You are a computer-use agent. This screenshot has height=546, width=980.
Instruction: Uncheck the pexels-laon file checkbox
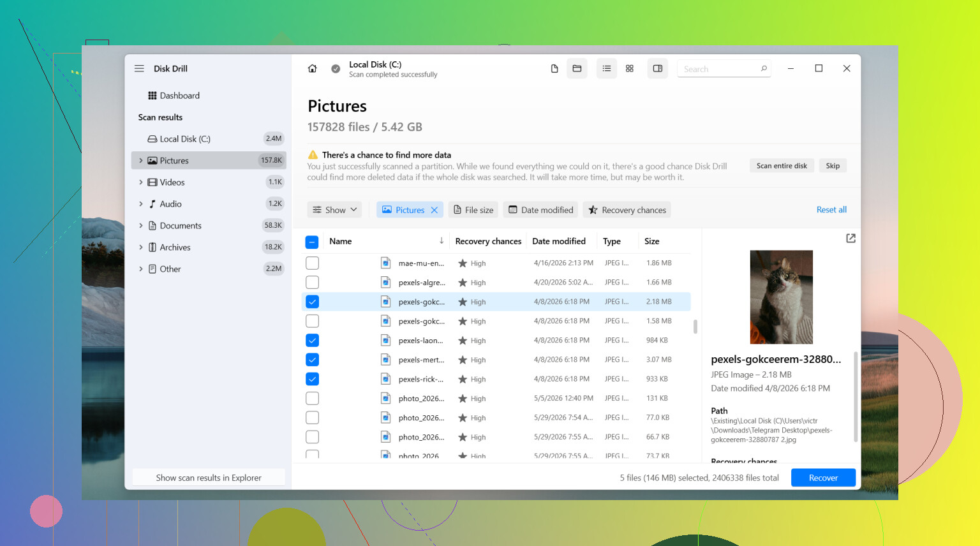[x=312, y=340]
